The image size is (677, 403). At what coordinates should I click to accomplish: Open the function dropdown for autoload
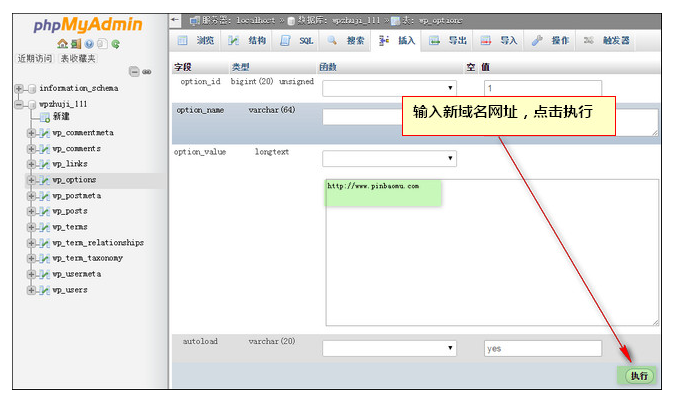(x=389, y=348)
